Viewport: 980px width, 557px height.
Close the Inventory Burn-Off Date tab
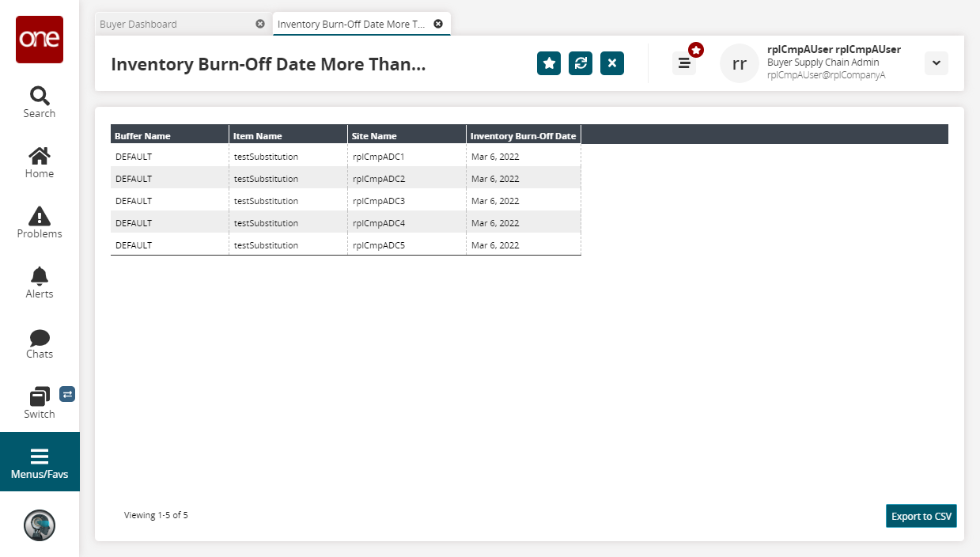438,25
